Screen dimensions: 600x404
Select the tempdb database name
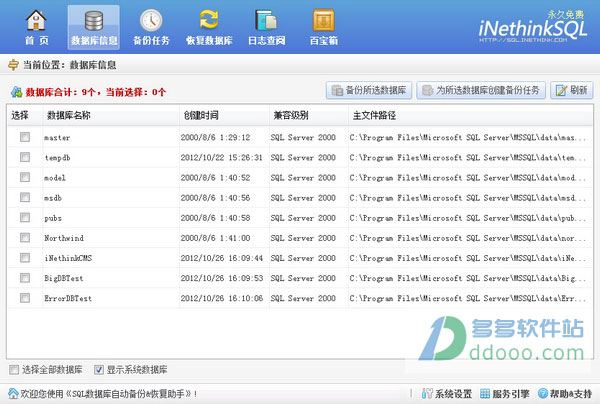pyautogui.click(x=57, y=158)
